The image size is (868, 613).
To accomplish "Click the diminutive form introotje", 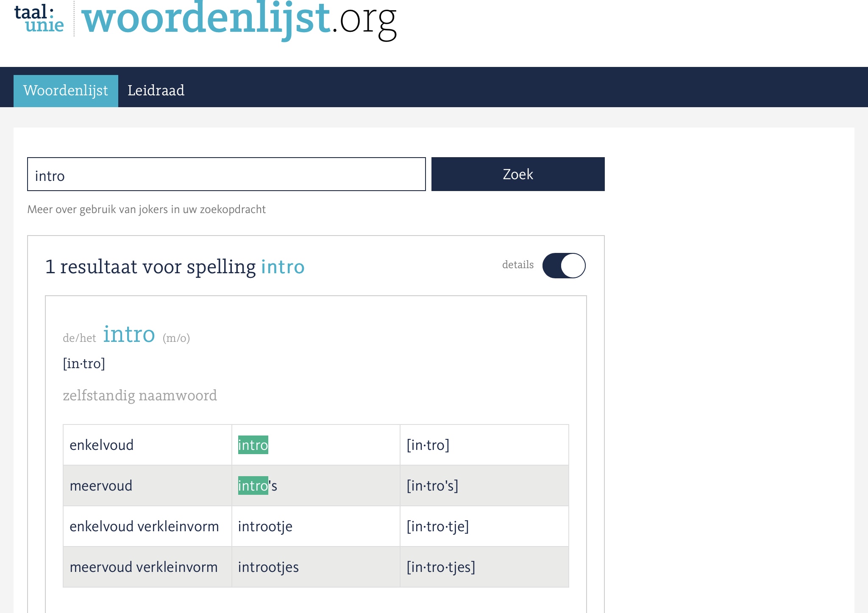I will [x=265, y=526].
